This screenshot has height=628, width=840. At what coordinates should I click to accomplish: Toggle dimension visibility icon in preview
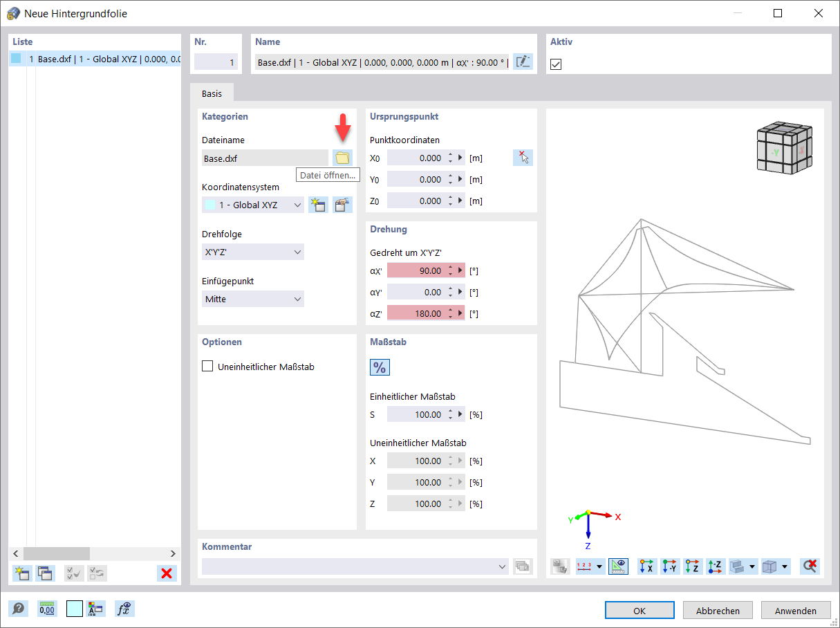pos(619,566)
